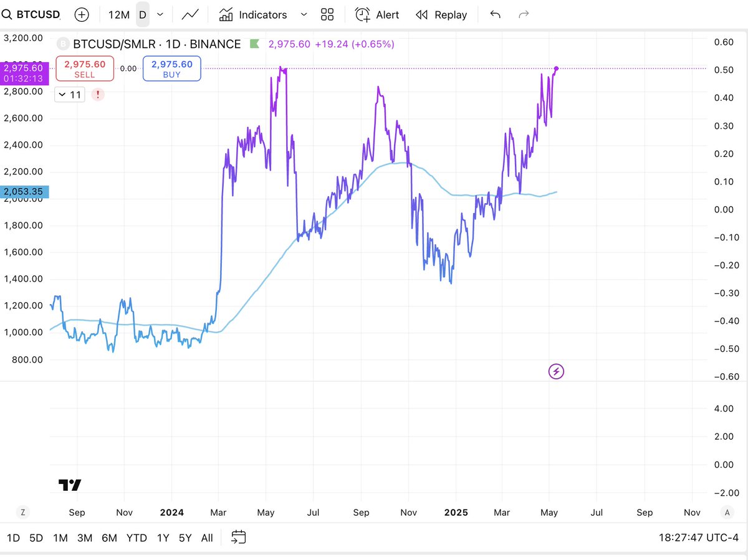The height and width of the screenshot is (560, 748).
Task: Expand the time interval dropdown chevron
Action: [x=161, y=14]
